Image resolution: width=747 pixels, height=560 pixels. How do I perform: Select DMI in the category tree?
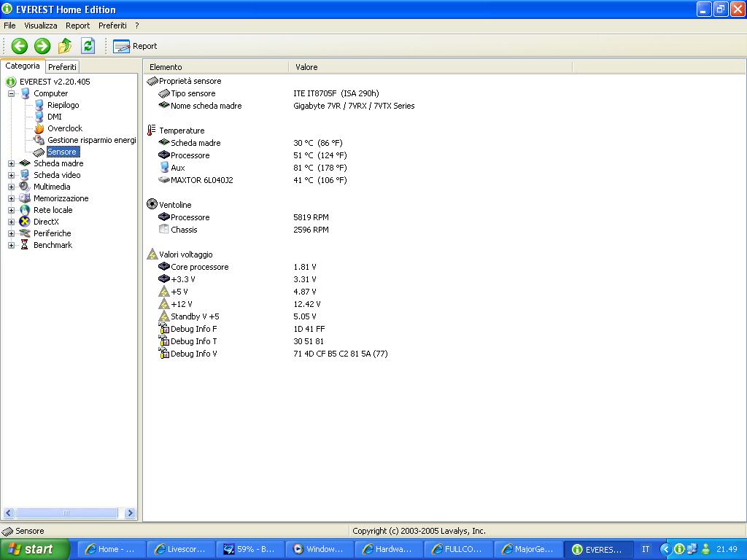coord(54,117)
